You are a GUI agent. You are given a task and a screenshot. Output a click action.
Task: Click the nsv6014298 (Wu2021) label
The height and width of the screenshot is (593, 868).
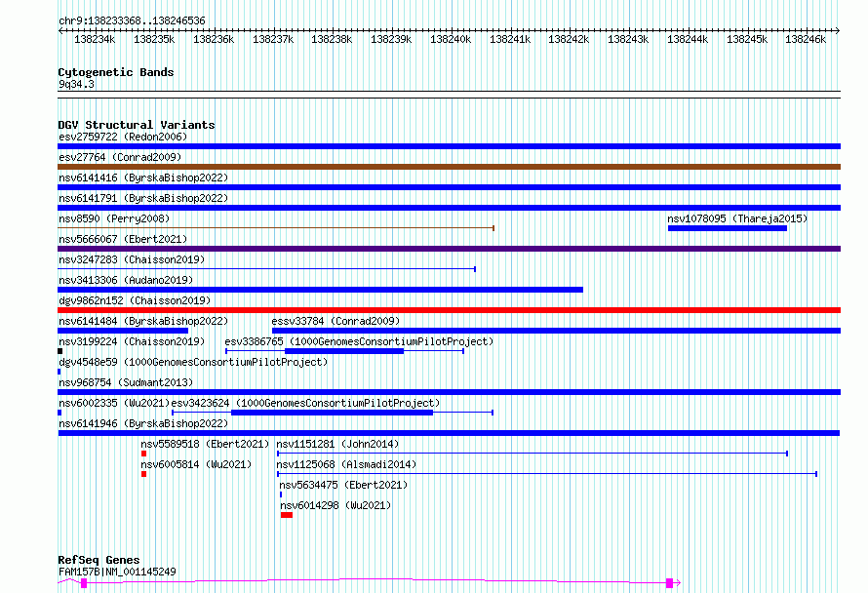[x=335, y=505]
